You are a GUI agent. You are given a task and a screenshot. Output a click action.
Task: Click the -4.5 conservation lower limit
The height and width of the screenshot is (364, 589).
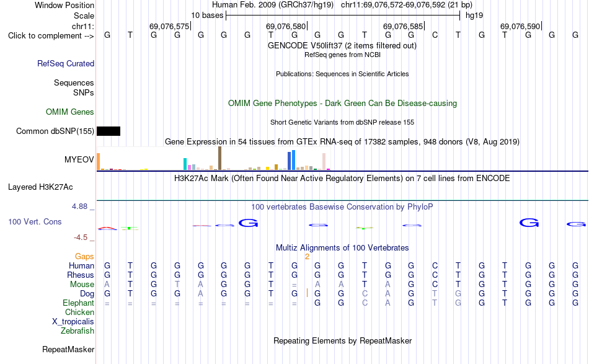click(81, 237)
